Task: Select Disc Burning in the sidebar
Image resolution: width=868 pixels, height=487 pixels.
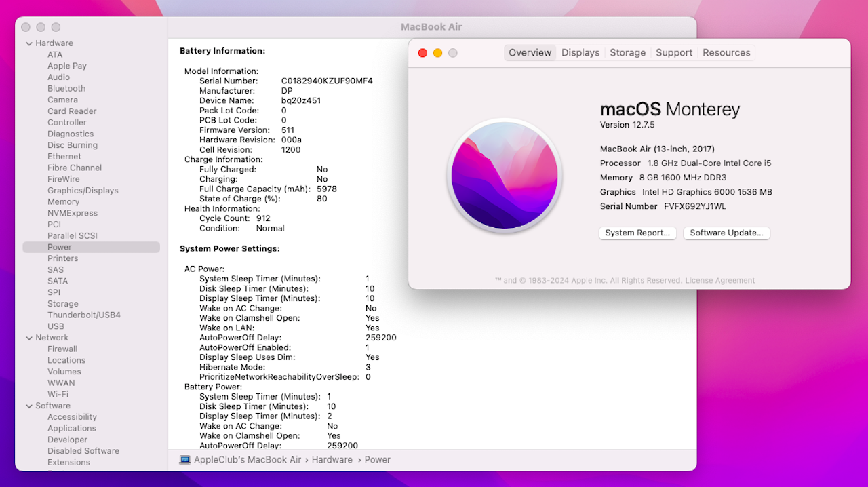Action: coord(73,145)
